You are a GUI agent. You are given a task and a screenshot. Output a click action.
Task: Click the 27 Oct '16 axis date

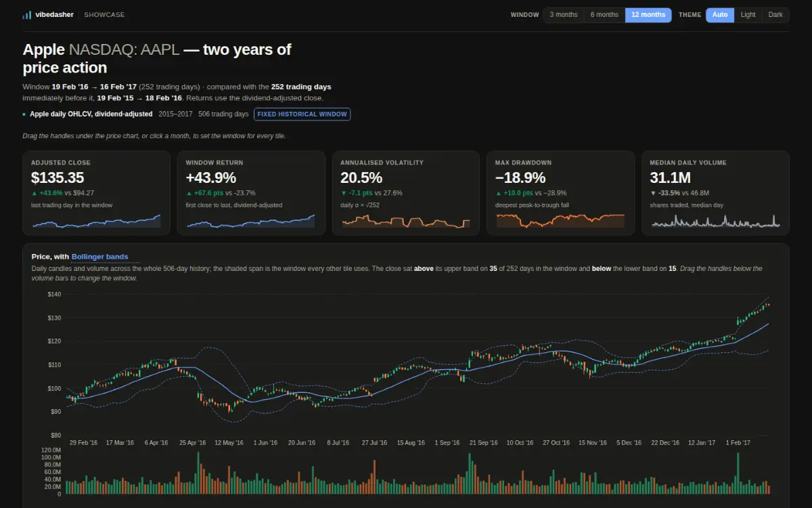coord(556,442)
